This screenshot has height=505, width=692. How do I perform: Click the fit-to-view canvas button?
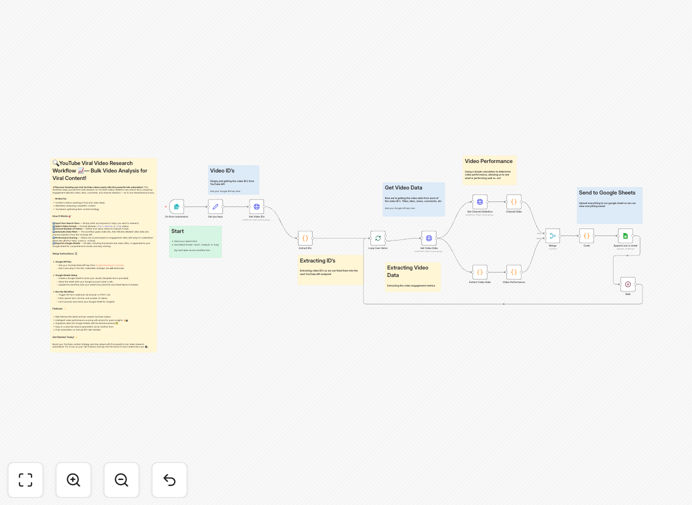[26, 480]
